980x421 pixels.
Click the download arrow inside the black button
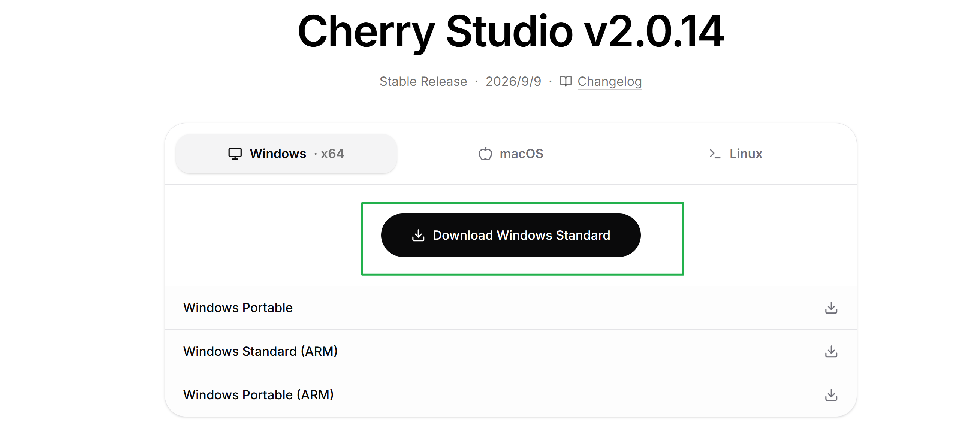(x=418, y=235)
